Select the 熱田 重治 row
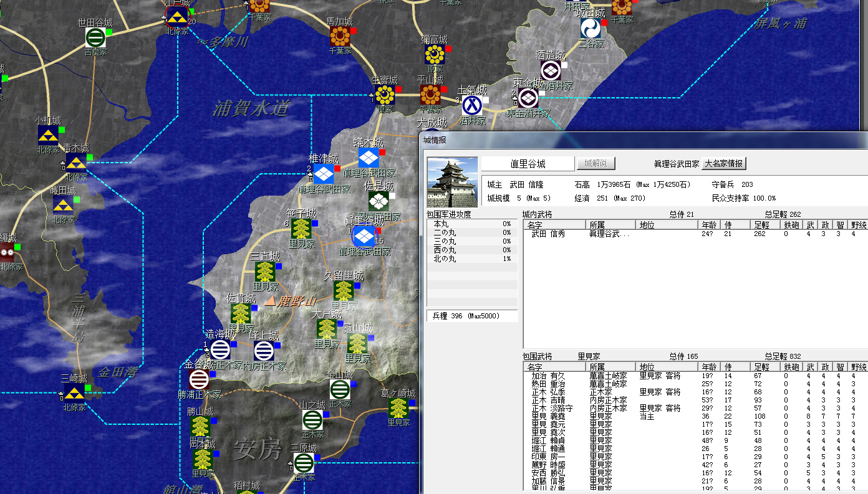The height and width of the screenshot is (494, 868). (695, 384)
